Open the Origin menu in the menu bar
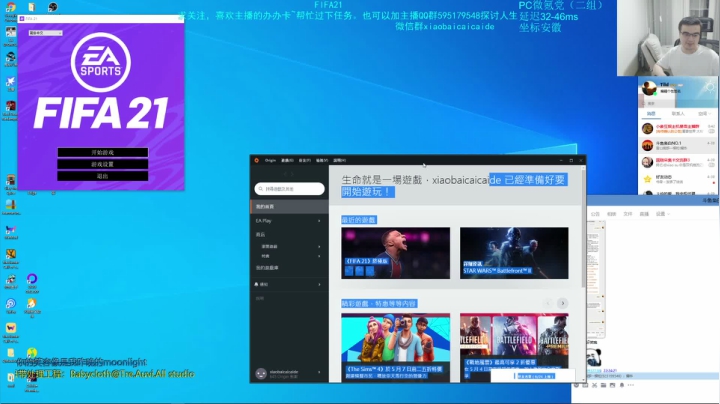The width and height of the screenshot is (720, 404). pyautogui.click(x=270, y=160)
